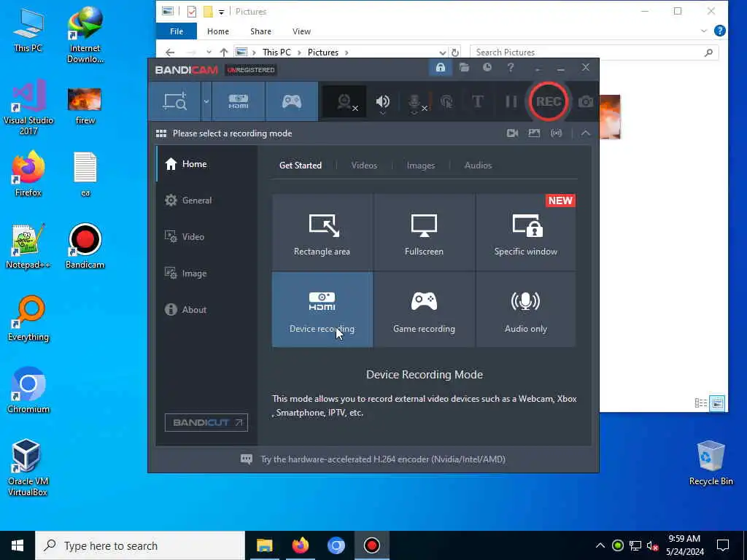
Task: Select the screen recording mode icon in the Bandicam toolbar
Action: point(175,101)
